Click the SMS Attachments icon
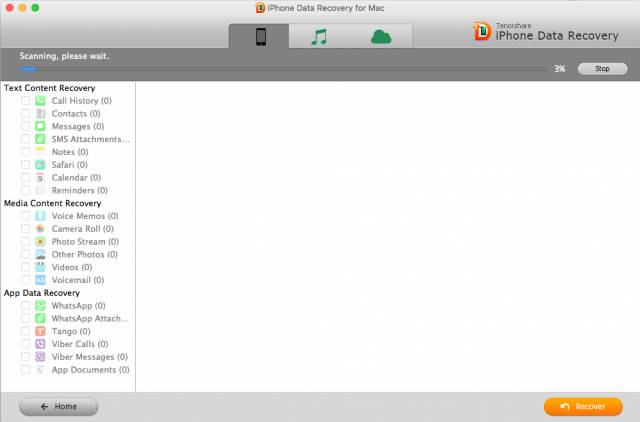 coord(40,139)
